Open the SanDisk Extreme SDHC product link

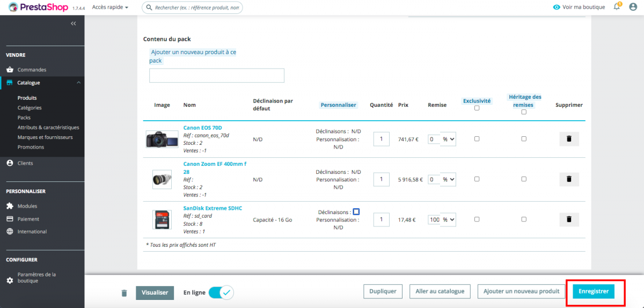213,208
